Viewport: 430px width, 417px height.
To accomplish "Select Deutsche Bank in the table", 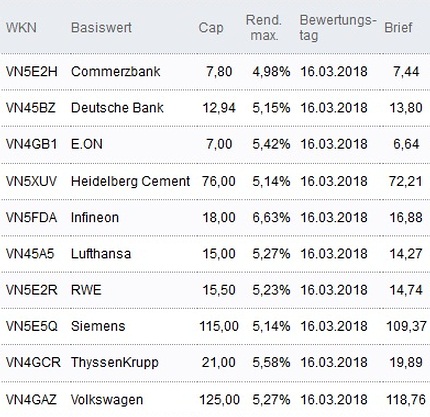I will click(x=117, y=108).
